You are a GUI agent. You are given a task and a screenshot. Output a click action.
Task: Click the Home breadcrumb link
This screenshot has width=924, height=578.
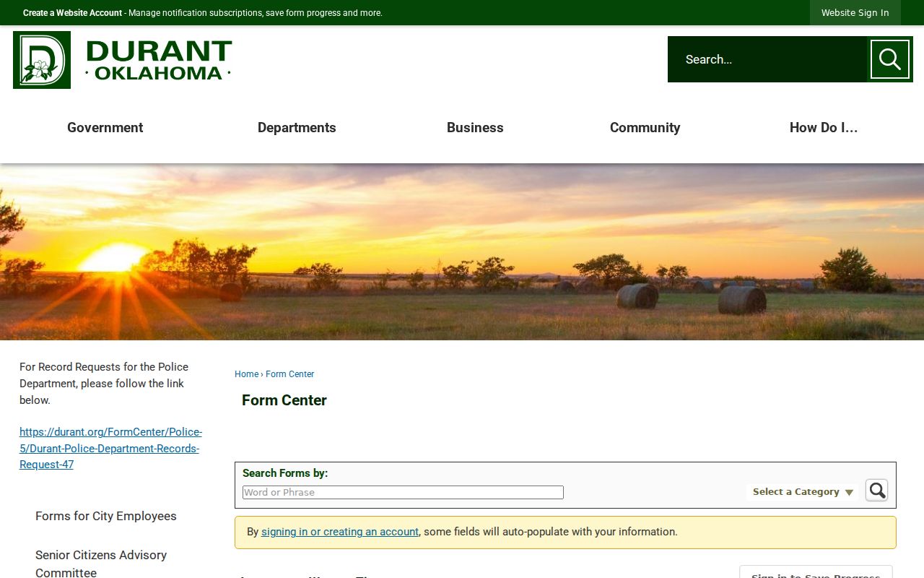246,374
